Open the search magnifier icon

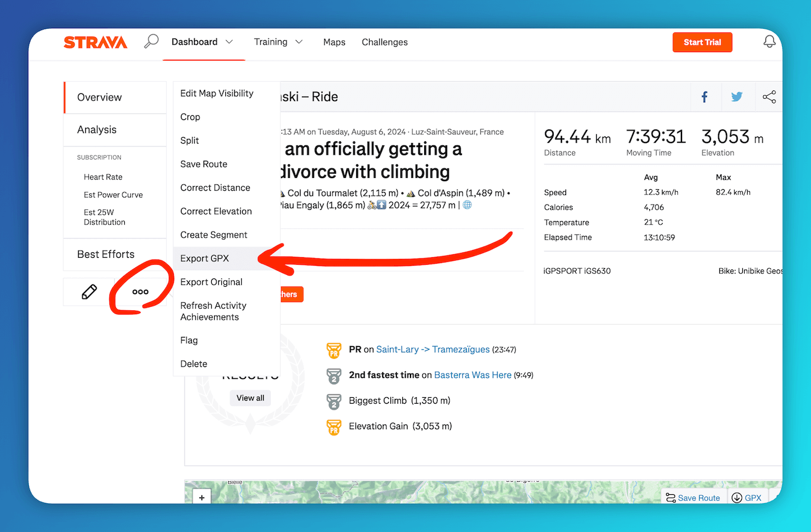[x=151, y=41]
